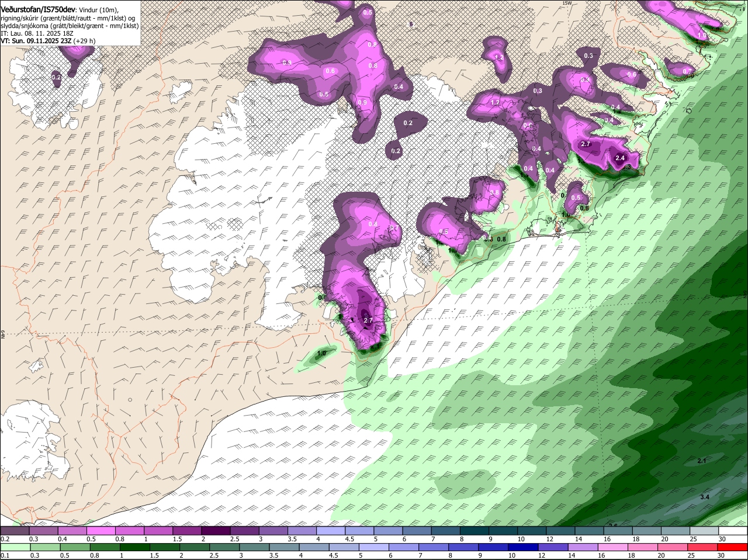
Task: Click the '2.4' precipitation value on the map
Action: tap(620, 158)
